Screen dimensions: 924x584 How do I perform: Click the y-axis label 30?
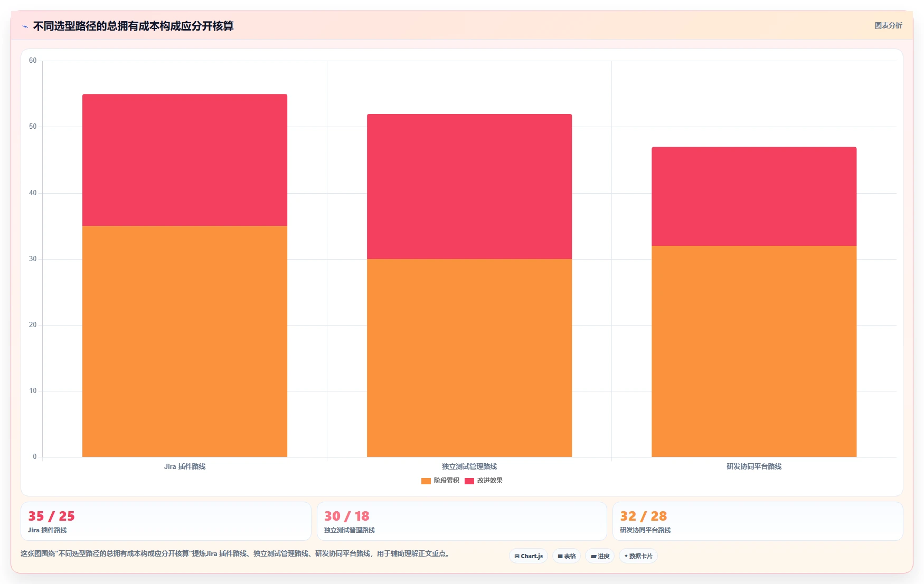[33, 259]
